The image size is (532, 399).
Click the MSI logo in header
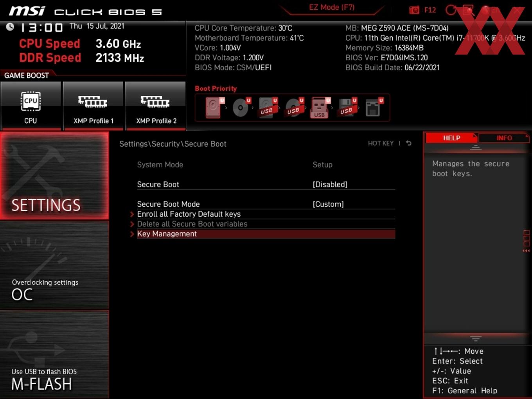click(27, 11)
